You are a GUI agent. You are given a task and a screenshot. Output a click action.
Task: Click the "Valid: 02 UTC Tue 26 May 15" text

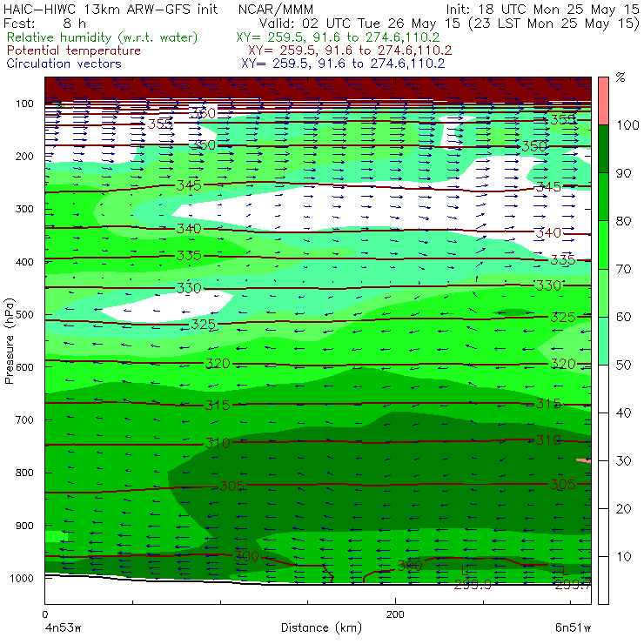[x=359, y=23]
